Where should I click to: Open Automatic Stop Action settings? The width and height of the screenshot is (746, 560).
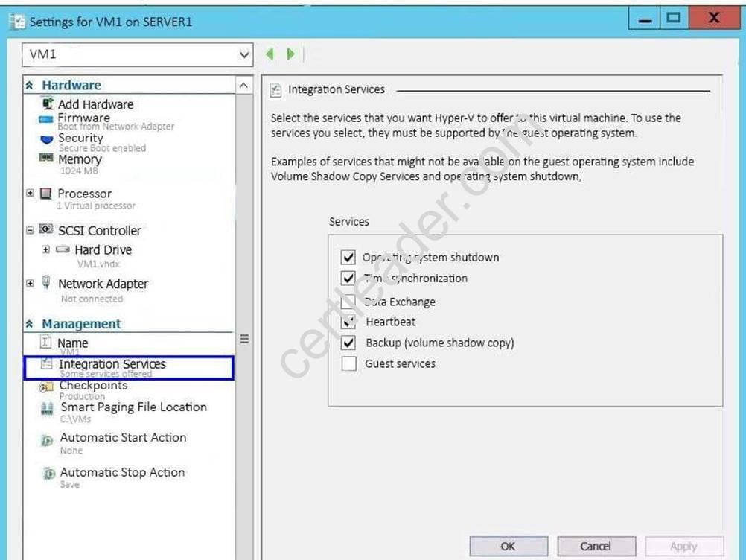(122, 472)
